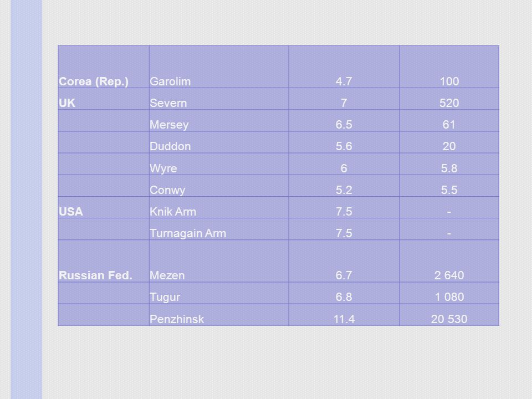Screen dimensions: 532x399
Task: Click the Duddon site name
Action: (170, 146)
